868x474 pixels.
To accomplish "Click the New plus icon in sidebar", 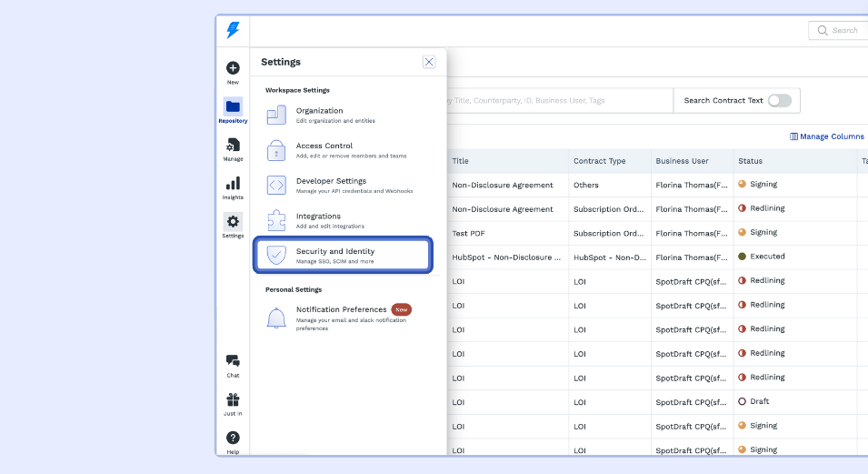I will [233, 68].
